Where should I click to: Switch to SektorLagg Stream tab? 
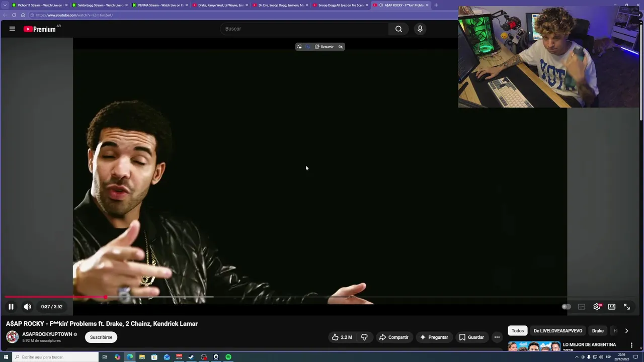click(x=100, y=5)
